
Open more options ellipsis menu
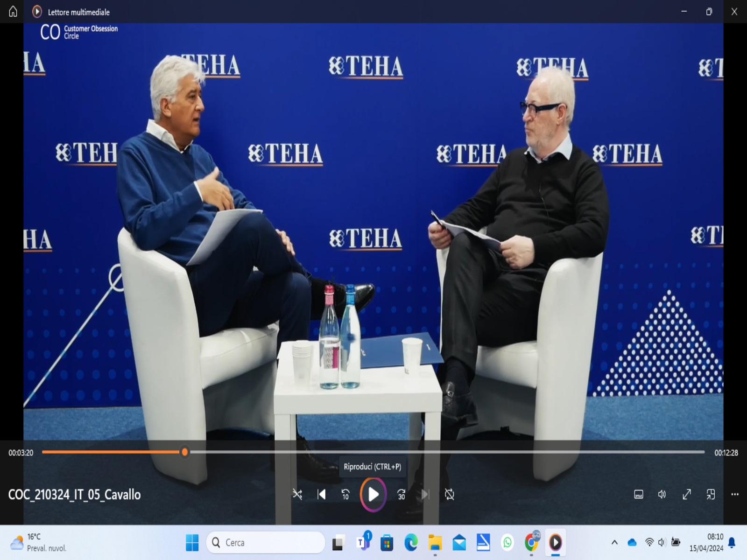734,494
